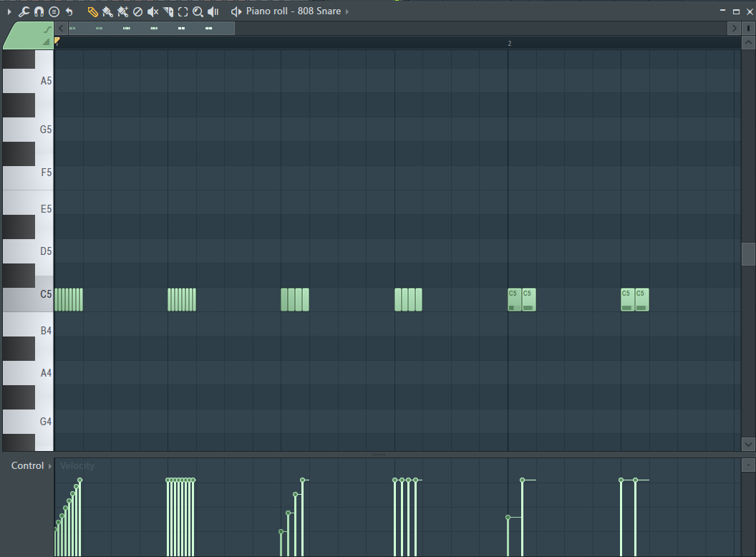Open the stamp chord menu
This screenshot has width=756, height=557.
coord(54,11)
